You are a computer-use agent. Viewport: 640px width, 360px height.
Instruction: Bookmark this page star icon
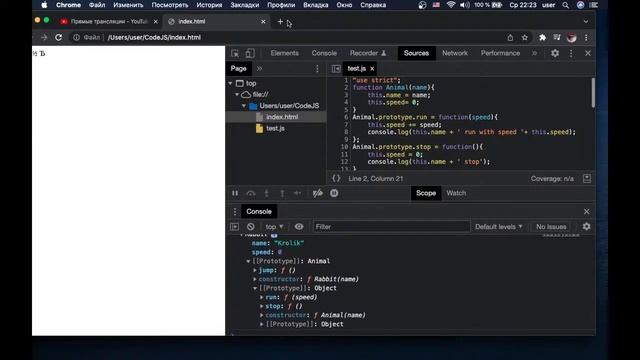tap(525, 37)
